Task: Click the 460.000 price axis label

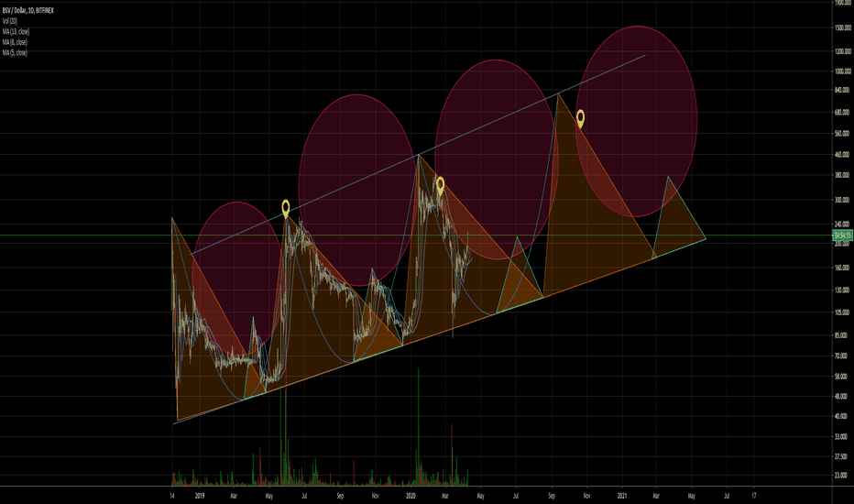Action: 842,155
